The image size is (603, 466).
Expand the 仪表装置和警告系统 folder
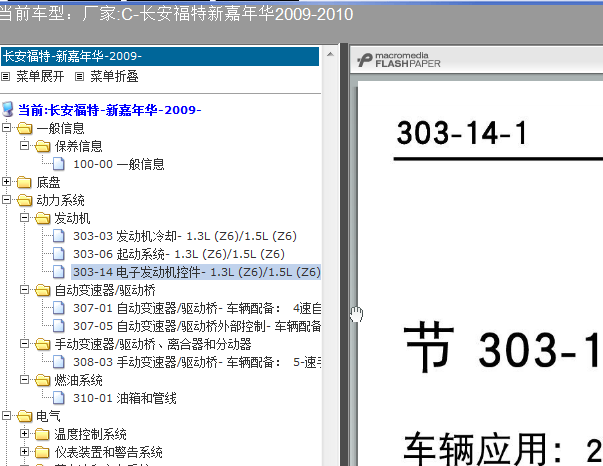click(25, 451)
